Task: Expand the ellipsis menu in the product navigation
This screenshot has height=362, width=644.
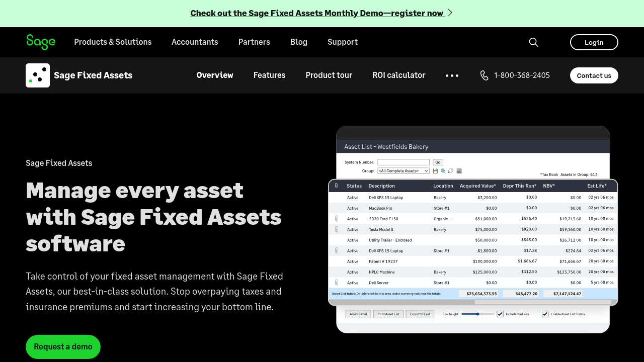Action: pos(452,75)
